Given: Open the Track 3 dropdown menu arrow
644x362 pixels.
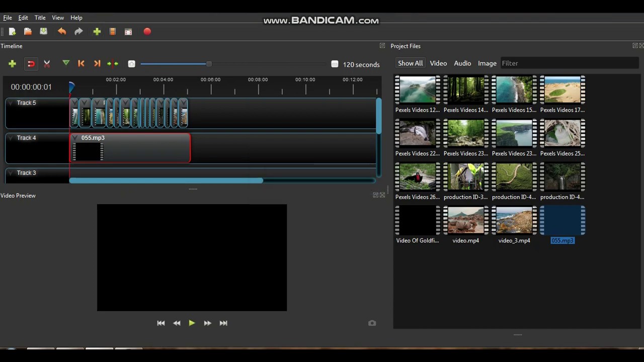Looking at the screenshot, I should coord(11,173).
